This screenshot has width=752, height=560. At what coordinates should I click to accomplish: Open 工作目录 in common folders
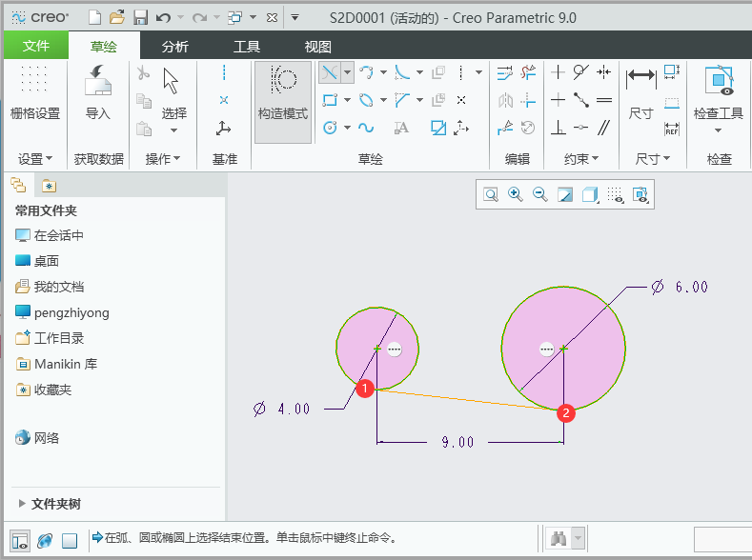point(50,338)
